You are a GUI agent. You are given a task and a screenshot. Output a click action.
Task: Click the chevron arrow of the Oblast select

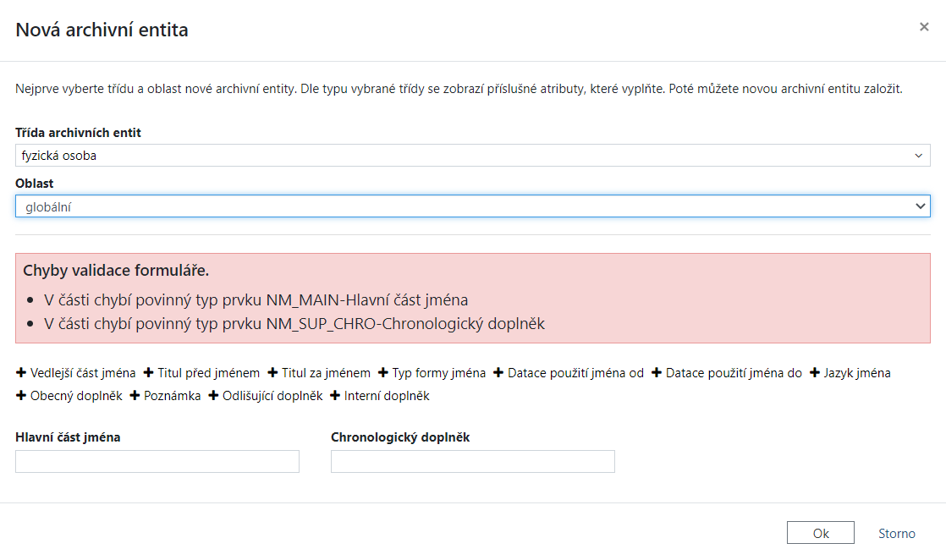(x=920, y=206)
